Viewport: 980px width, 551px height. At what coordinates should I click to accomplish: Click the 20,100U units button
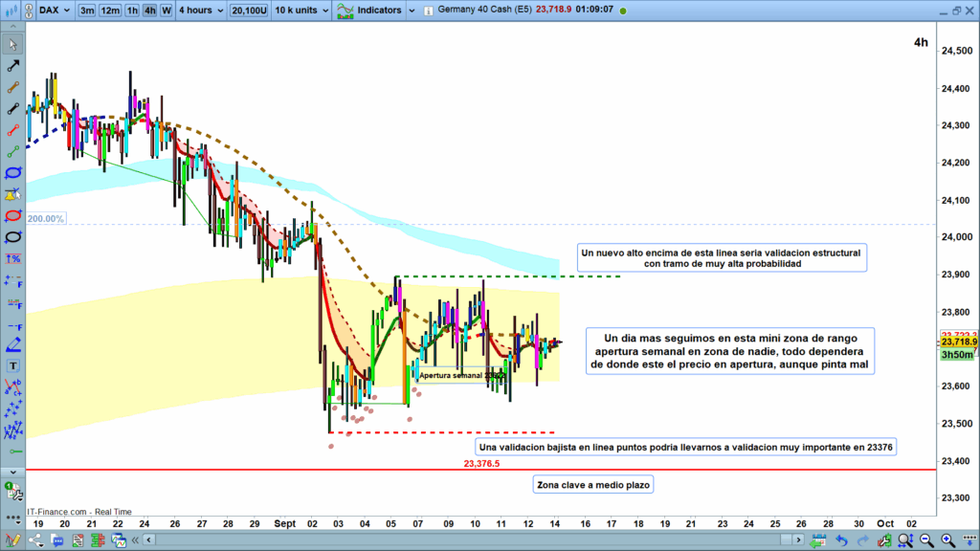click(250, 11)
